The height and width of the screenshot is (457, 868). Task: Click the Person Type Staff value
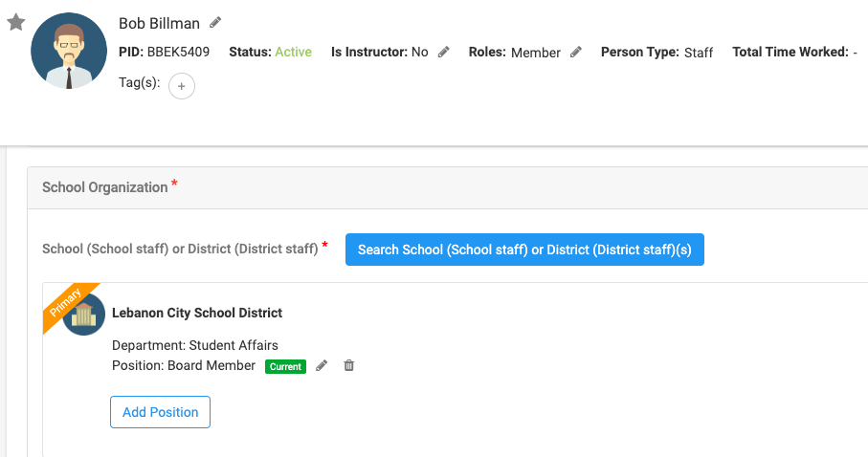(699, 53)
